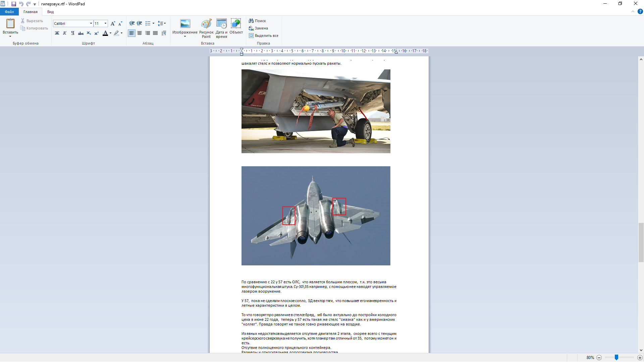The height and width of the screenshot is (362, 644).
Task: Click the Поиск find button
Action: coord(257,21)
